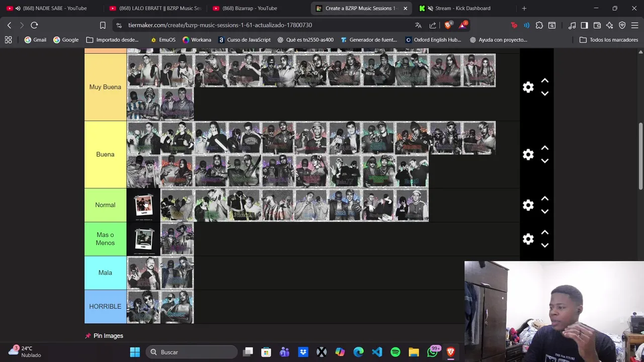Click the Buena tier label
This screenshot has width=644, height=362.
105,154
